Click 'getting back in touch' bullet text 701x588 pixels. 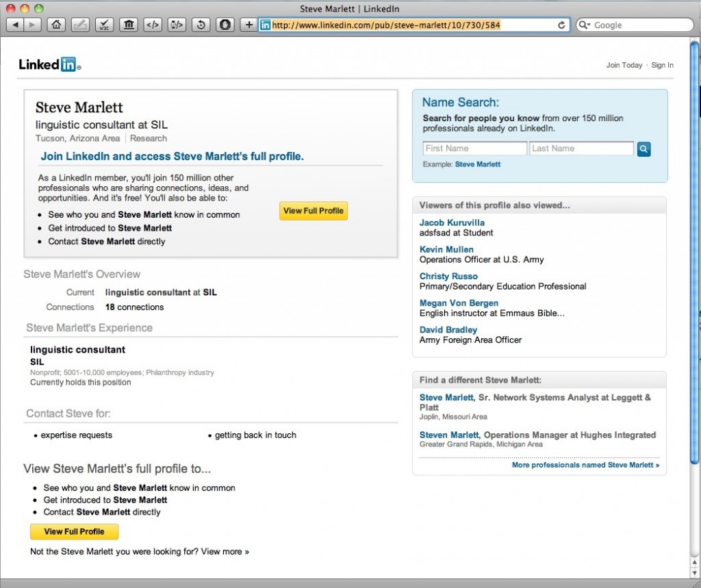[x=256, y=435]
